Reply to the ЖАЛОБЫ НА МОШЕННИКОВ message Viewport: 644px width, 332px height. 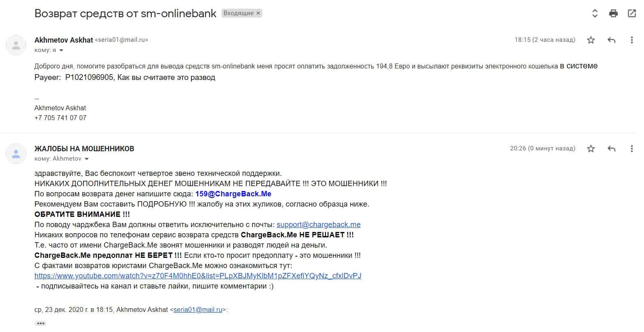611,148
